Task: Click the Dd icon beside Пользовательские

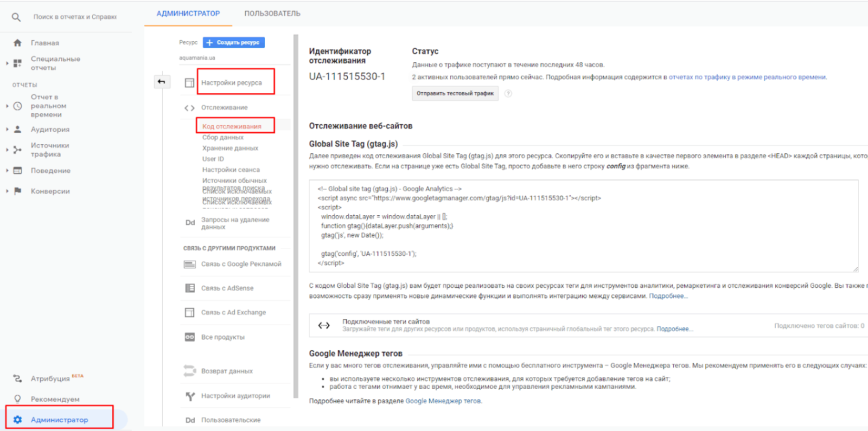Action: coord(190,420)
